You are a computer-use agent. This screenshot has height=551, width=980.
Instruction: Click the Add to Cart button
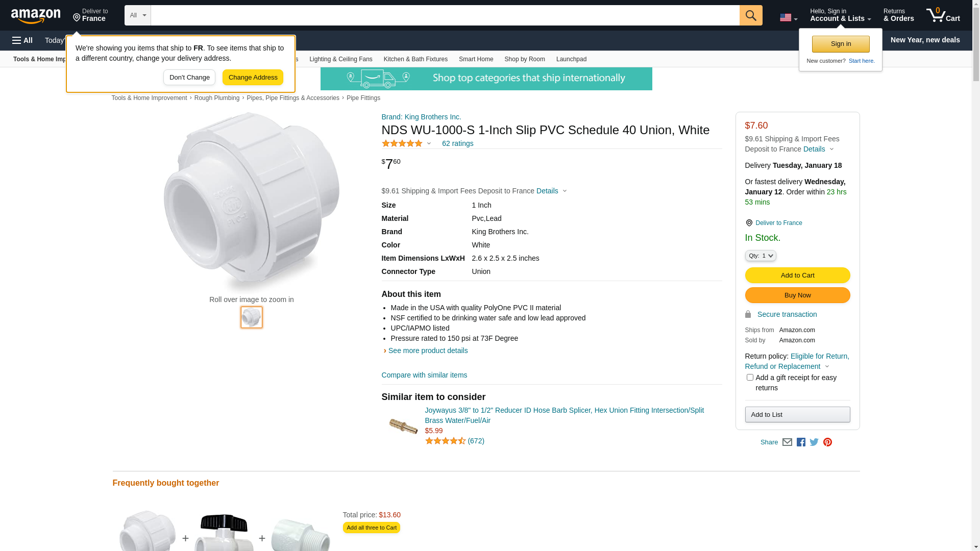pos(797,275)
